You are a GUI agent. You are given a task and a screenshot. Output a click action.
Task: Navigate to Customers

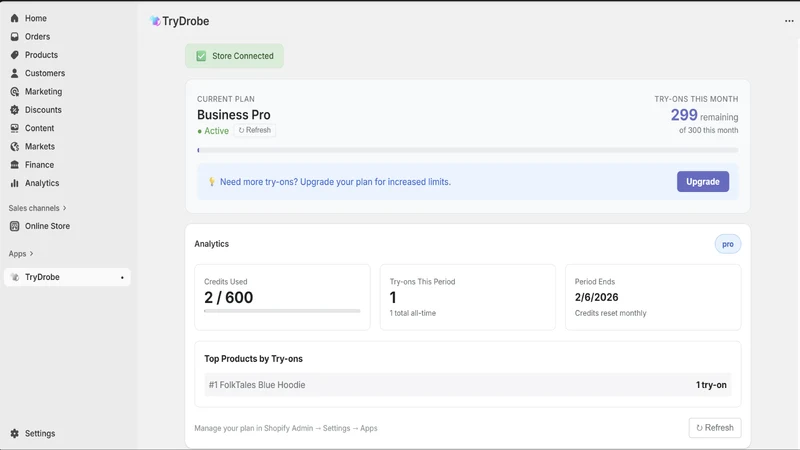click(x=45, y=73)
